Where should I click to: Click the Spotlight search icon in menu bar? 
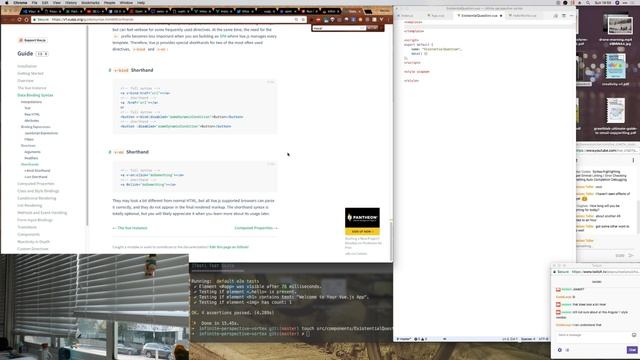pos(588,2)
